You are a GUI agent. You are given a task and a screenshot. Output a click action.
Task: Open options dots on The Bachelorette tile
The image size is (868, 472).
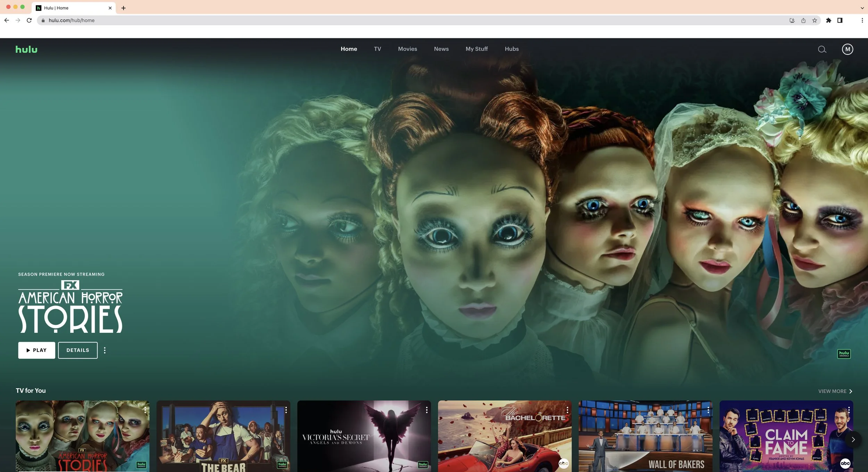pyautogui.click(x=567, y=410)
